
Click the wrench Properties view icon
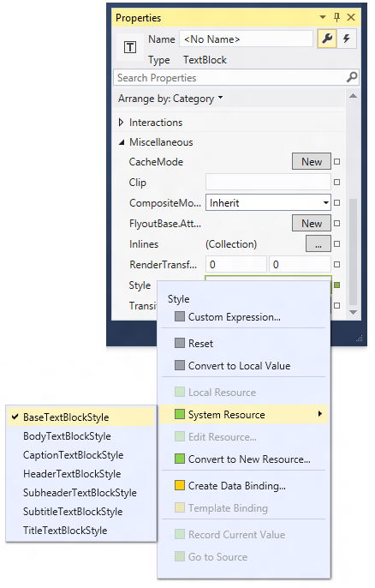click(x=327, y=39)
